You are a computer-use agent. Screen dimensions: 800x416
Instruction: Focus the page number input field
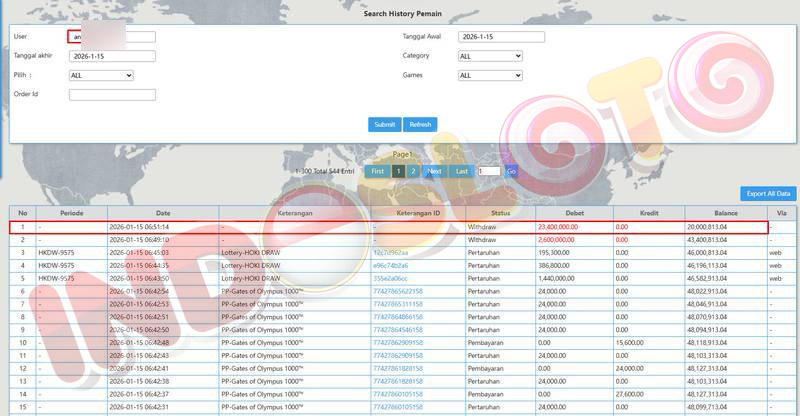tap(488, 171)
